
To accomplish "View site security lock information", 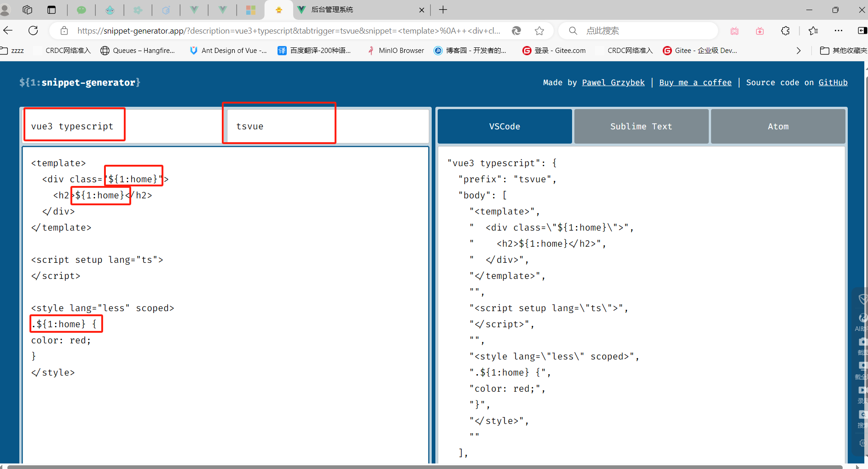I will point(64,30).
